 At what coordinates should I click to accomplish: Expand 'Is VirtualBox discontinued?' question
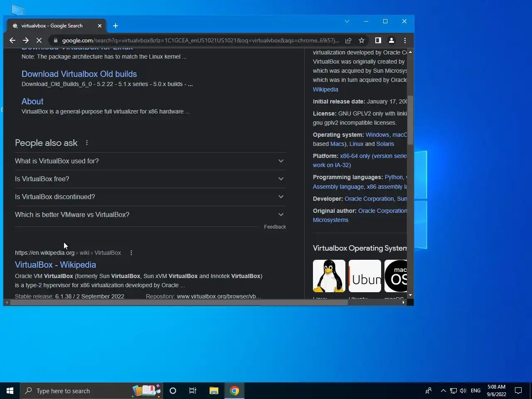[x=150, y=197]
